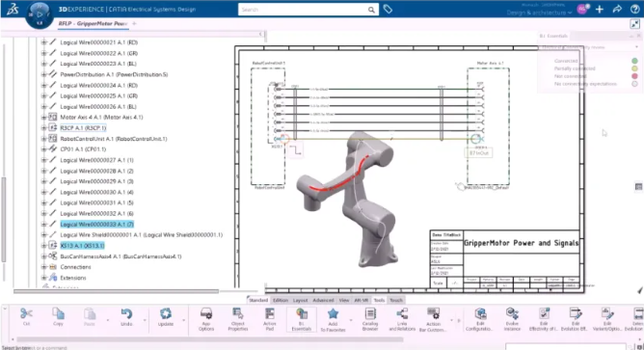Screen dimensions: 644x350
Task: Expand RobotControlUnit A.1 node
Action: 44,139
